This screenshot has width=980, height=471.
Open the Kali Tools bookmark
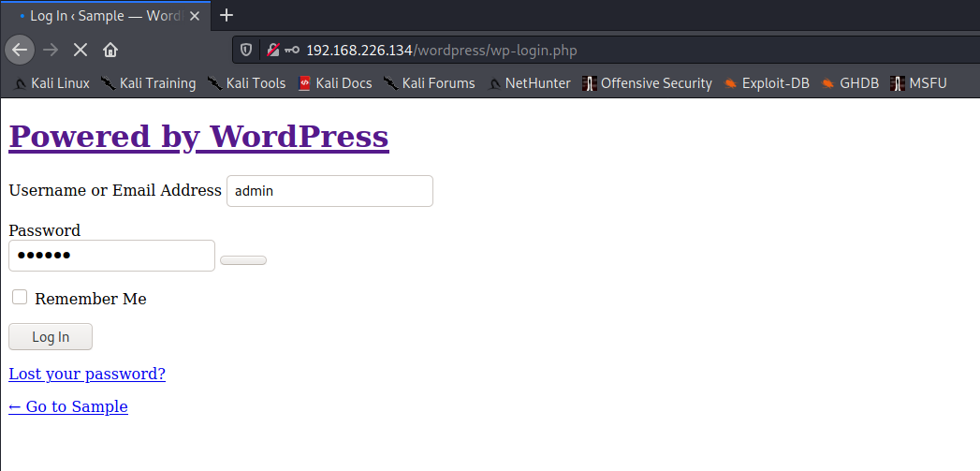coord(247,83)
